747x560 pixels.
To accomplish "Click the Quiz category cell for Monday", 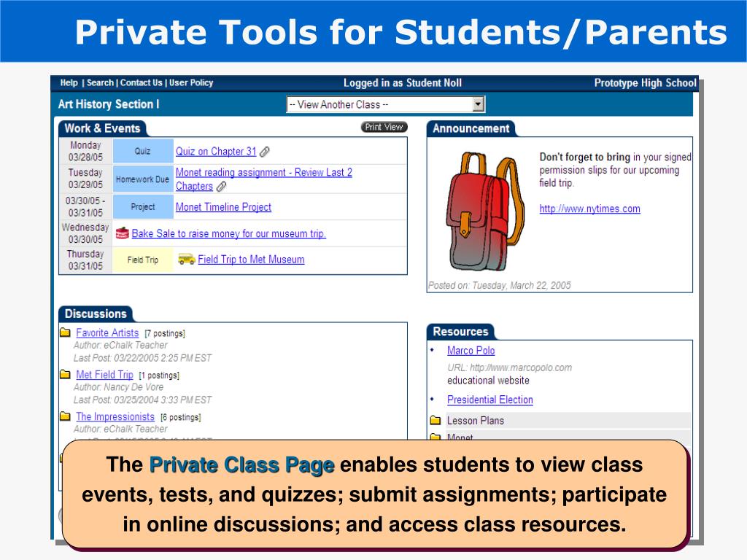I will click(x=143, y=152).
